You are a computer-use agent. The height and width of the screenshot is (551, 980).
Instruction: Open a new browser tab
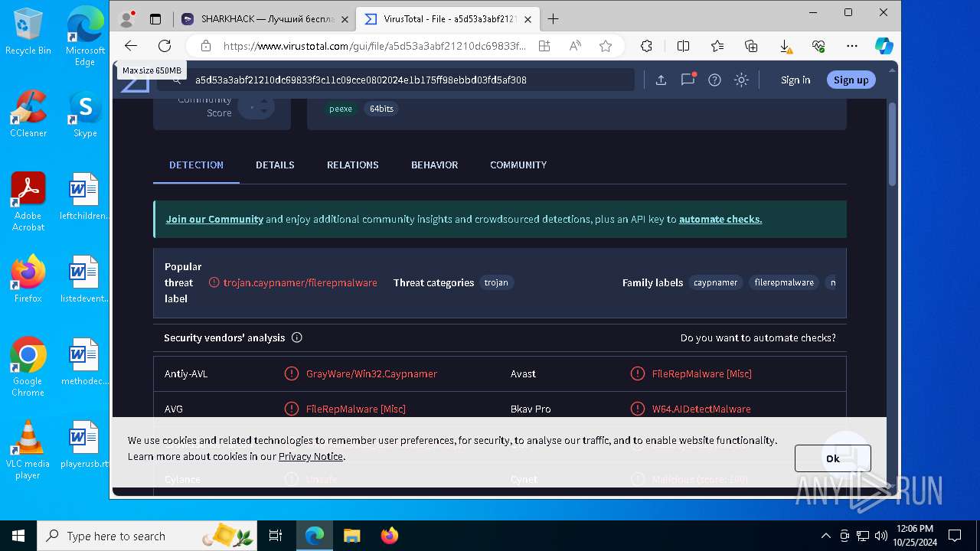click(553, 19)
